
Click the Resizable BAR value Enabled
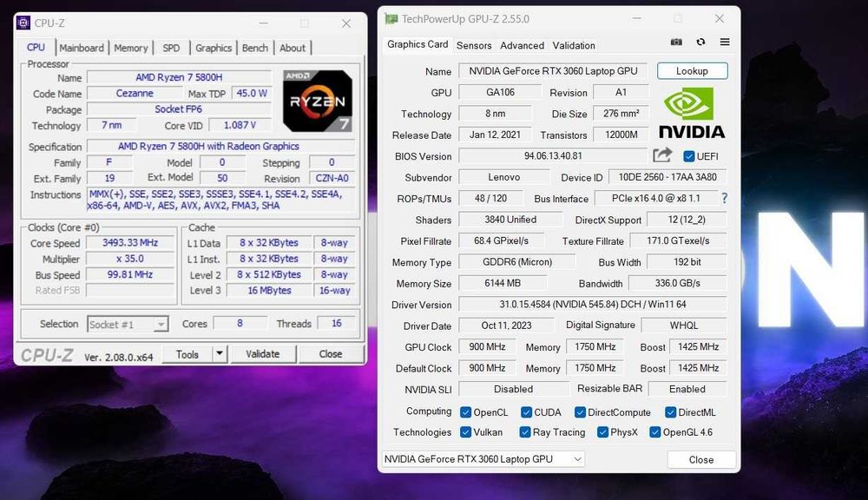pyautogui.click(x=687, y=389)
